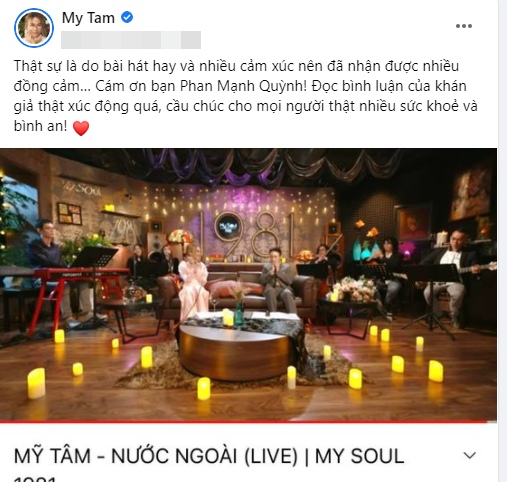Screen dimensions: 507x482
Task: Expand video description with chevron arrow
Action: coord(469,455)
